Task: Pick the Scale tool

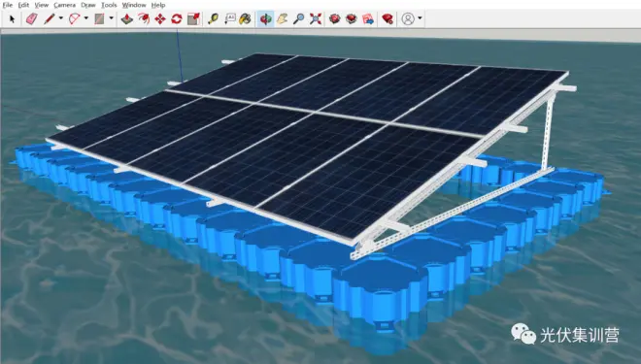Action: [x=193, y=18]
